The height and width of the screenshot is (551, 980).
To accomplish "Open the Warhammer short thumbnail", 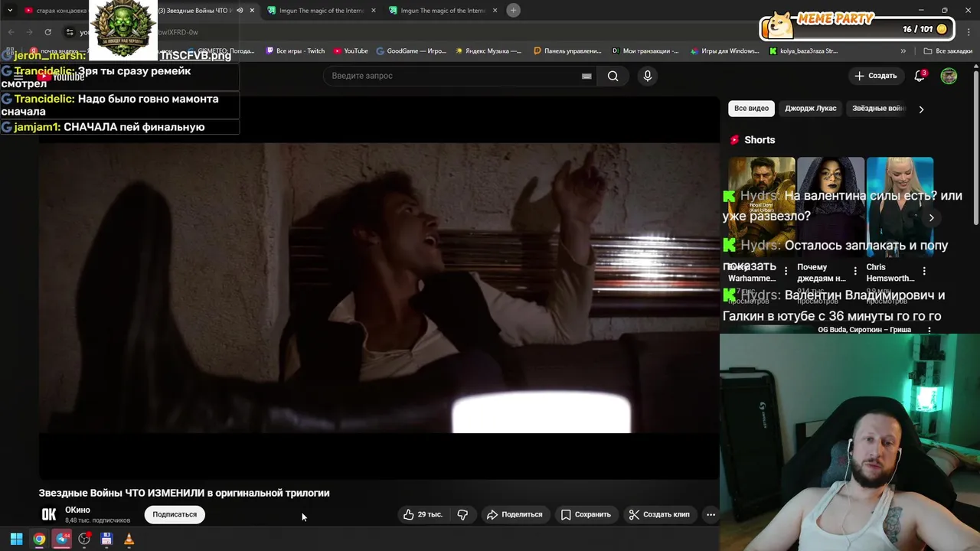I will [761, 208].
